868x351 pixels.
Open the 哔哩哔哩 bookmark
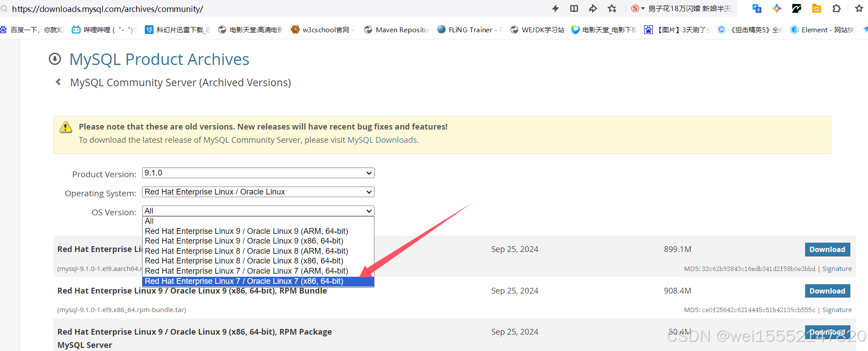tap(104, 30)
